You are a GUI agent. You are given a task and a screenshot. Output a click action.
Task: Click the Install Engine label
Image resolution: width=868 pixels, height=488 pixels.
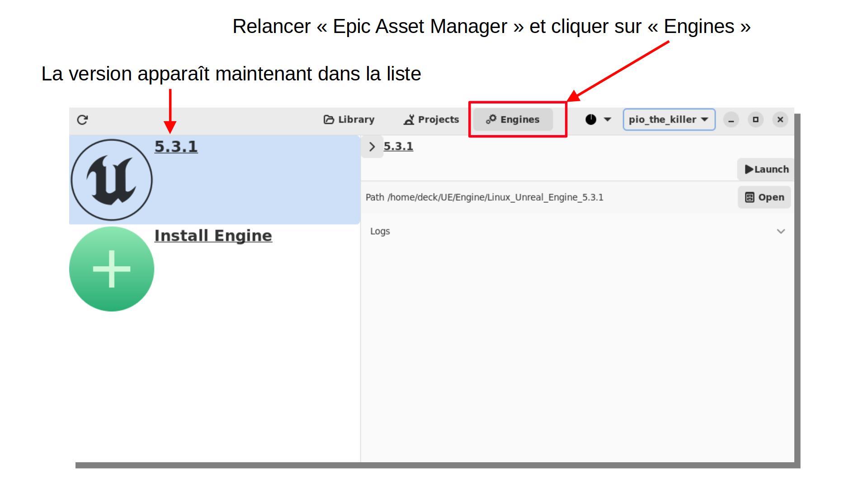[x=213, y=236]
